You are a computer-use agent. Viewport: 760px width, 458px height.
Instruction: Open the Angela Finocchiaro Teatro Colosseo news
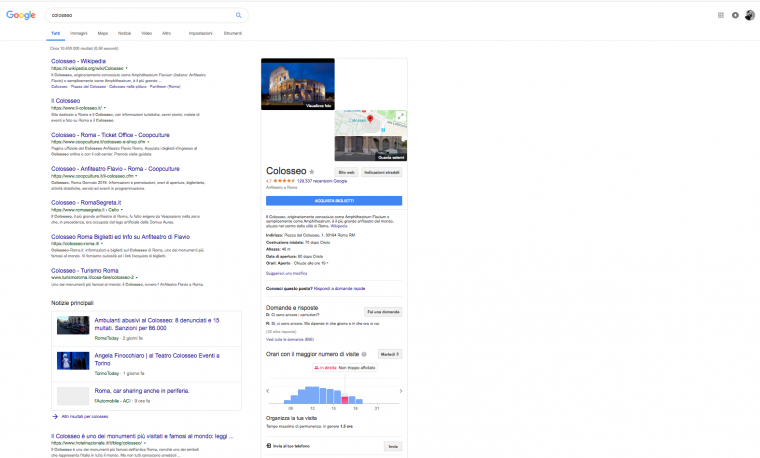157,359
